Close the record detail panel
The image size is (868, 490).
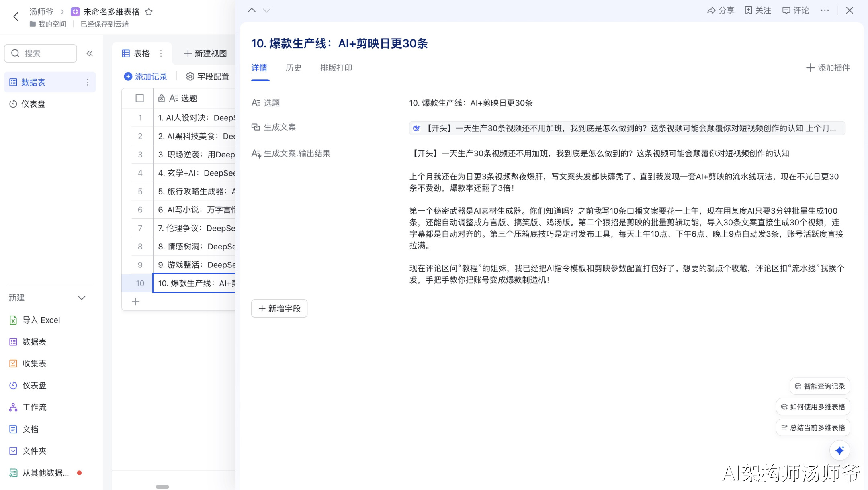[x=850, y=10]
